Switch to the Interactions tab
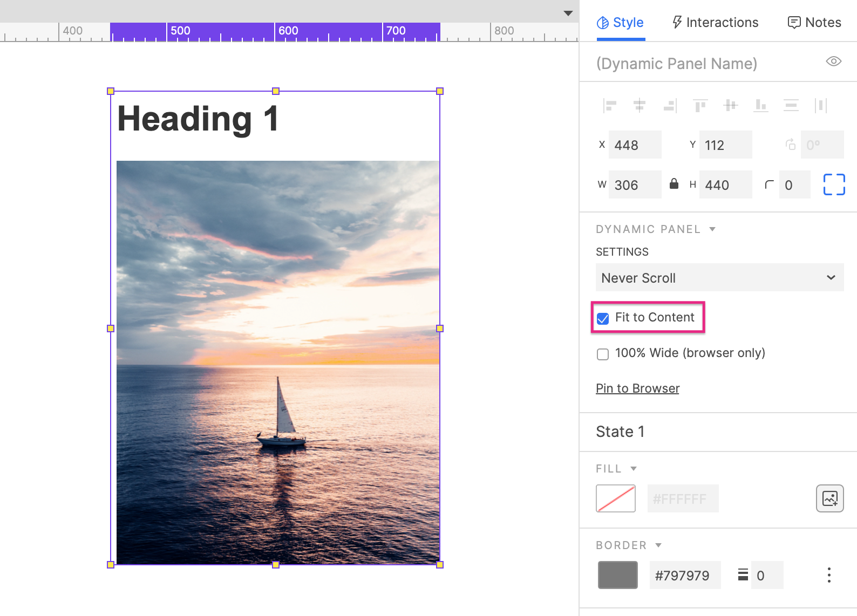Viewport: 857px width, 616px height. 715,23
